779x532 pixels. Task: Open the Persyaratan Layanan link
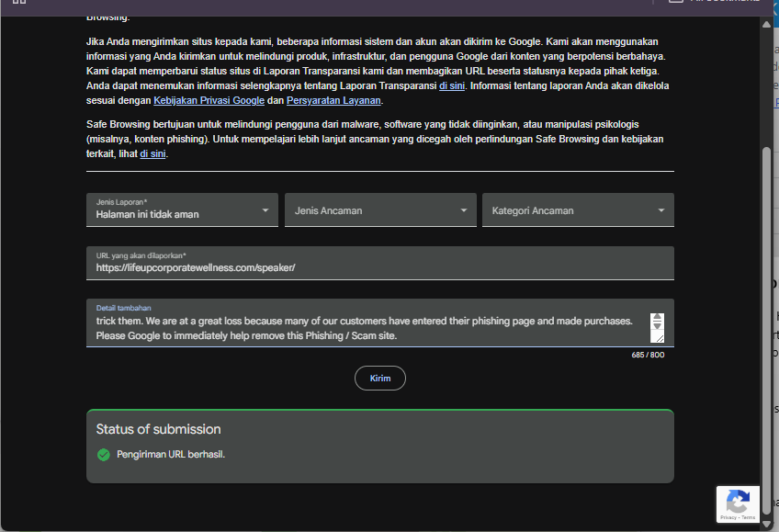tap(333, 100)
